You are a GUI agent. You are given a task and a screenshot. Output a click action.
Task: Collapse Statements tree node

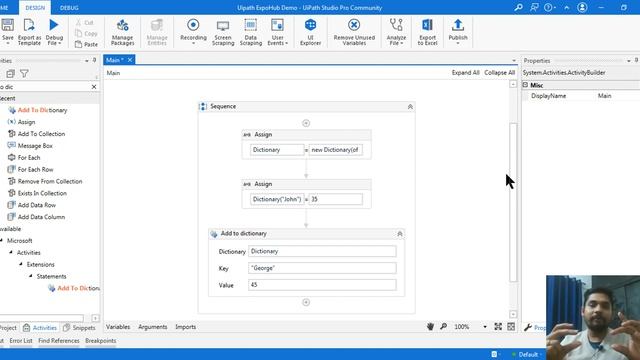[31, 276]
